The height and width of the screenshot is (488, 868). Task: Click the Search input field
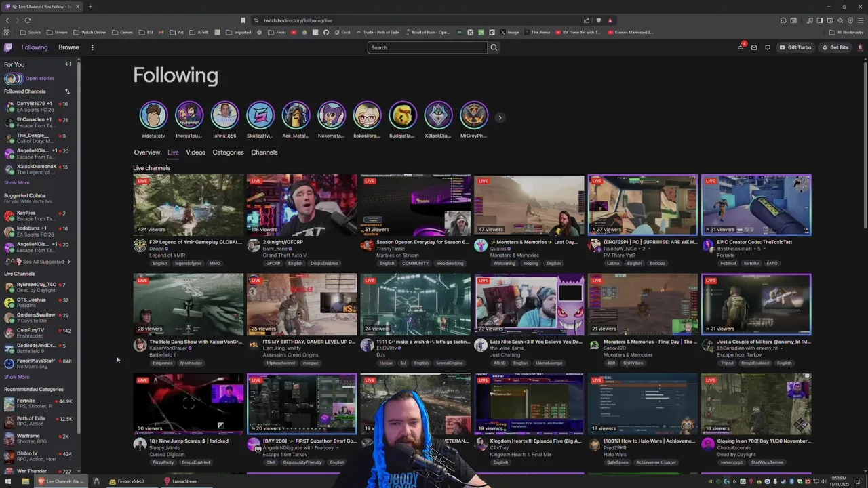click(x=427, y=47)
